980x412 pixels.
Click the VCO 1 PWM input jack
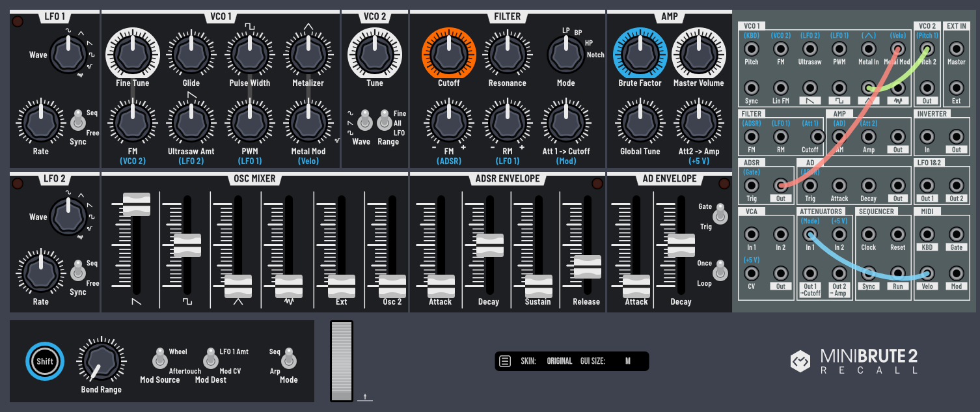pos(839,49)
